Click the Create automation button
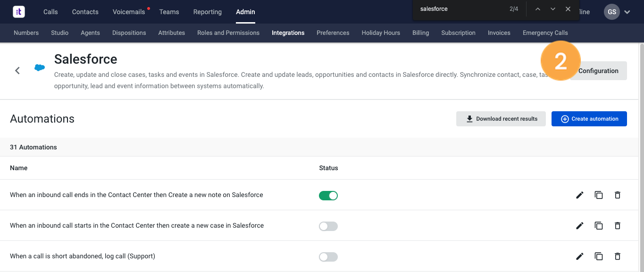644x272 pixels. tap(589, 119)
